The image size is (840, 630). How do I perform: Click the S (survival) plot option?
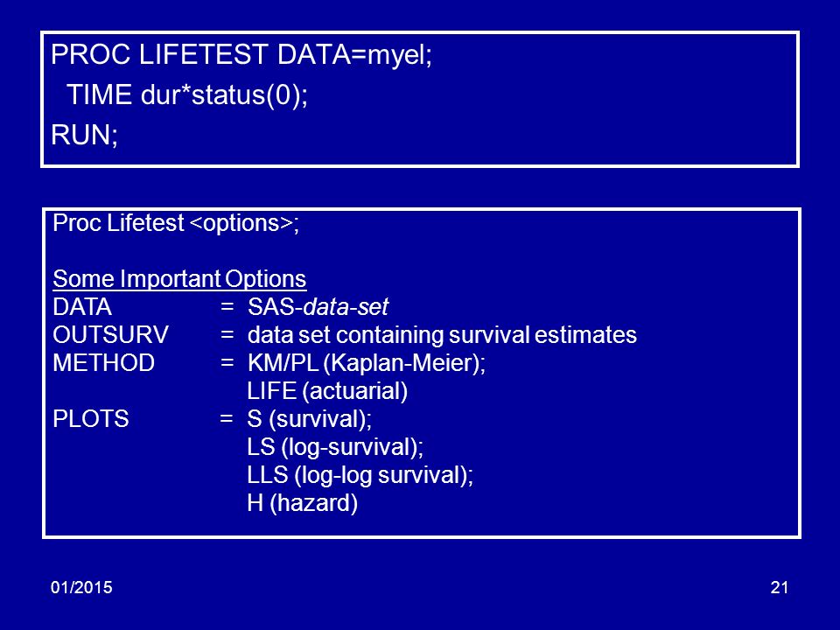pos(310,419)
